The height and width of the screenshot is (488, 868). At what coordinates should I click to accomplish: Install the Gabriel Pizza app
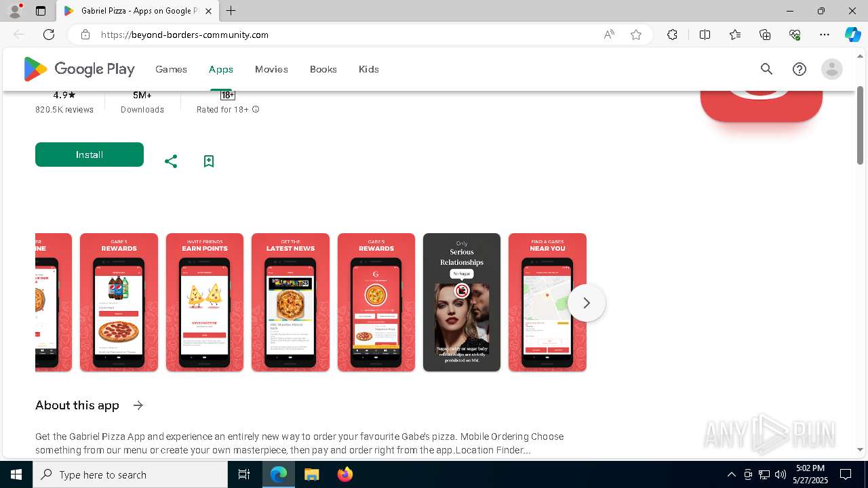click(x=90, y=155)
